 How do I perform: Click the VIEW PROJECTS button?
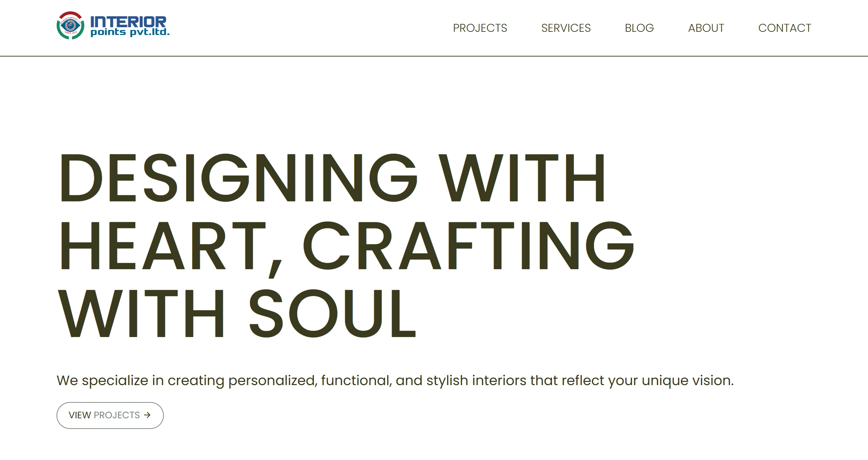(110, 415)
